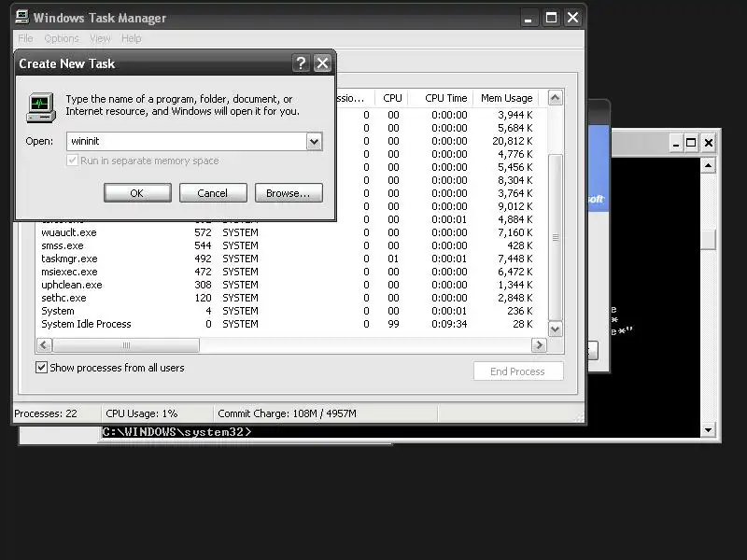747x560 pixels.
Task: Click the horizontal scroll left arrow
Action: pyautogui.click(x=44, y=344)
